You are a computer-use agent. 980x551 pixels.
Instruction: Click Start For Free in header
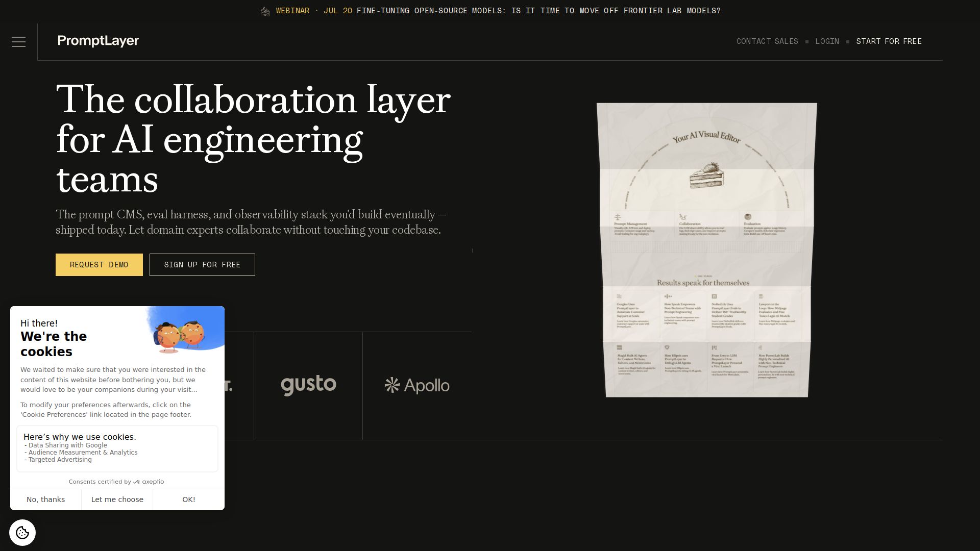point(889,41)
